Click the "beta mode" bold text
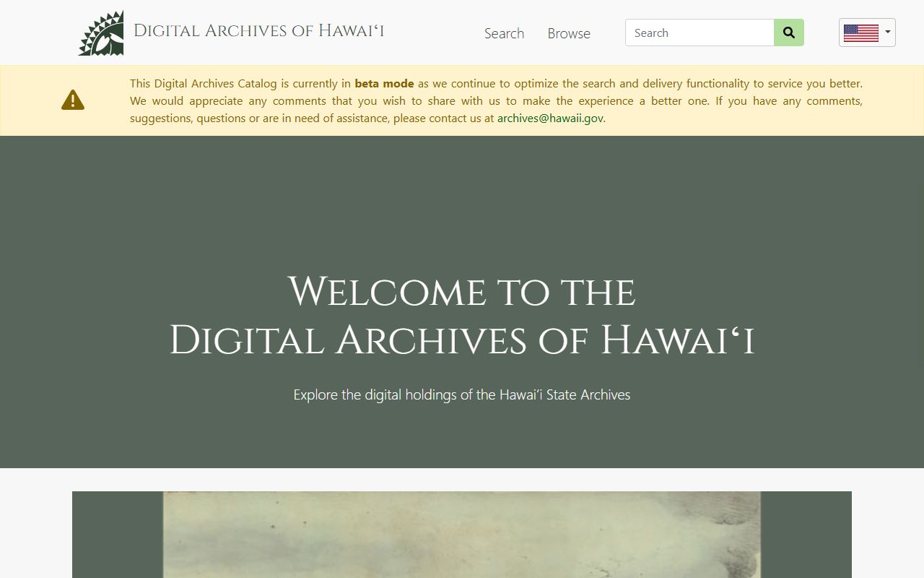The width and height of the screenshot is (924, 578). [x=384, y=83]
